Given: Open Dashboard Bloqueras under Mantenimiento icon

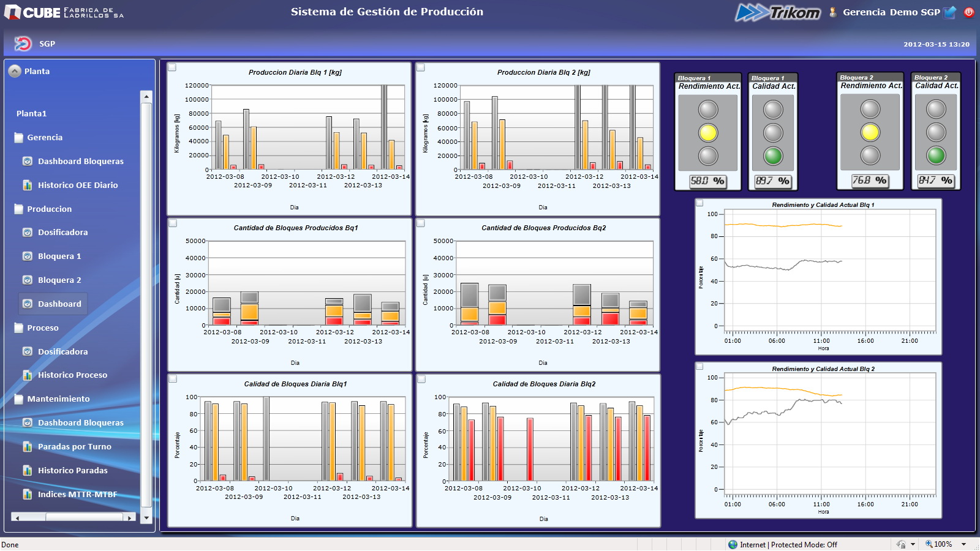Looking at the screenshot, I should point(28,422).
